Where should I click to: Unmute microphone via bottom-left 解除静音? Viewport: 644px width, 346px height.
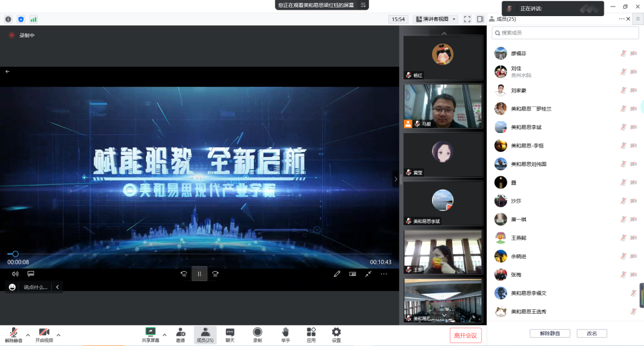pyautogui.click(x=14, y=335)
